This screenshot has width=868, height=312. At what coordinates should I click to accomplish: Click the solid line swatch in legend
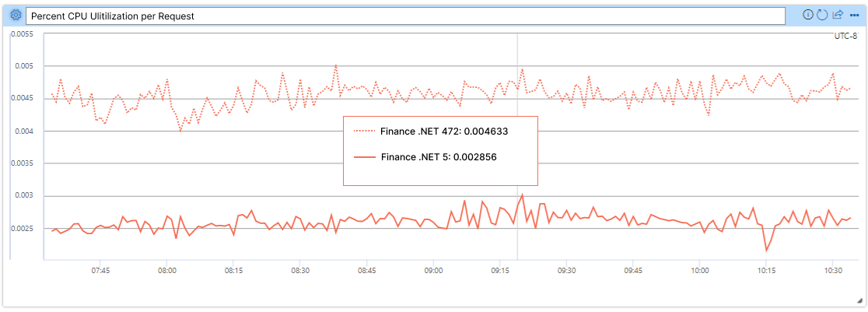pyautogui.click(x=364, y=157)
